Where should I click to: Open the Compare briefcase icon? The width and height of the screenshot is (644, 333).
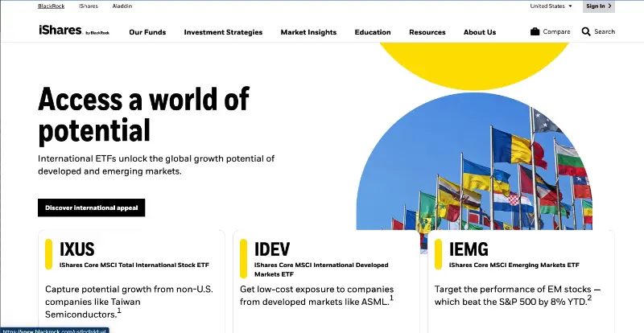tap(535, 31)
